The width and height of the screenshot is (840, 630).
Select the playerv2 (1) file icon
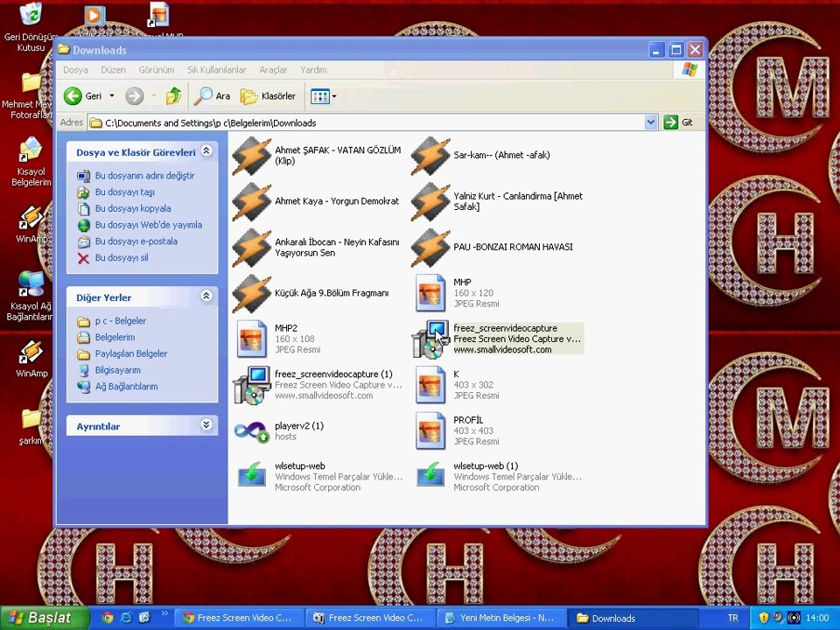251,431
